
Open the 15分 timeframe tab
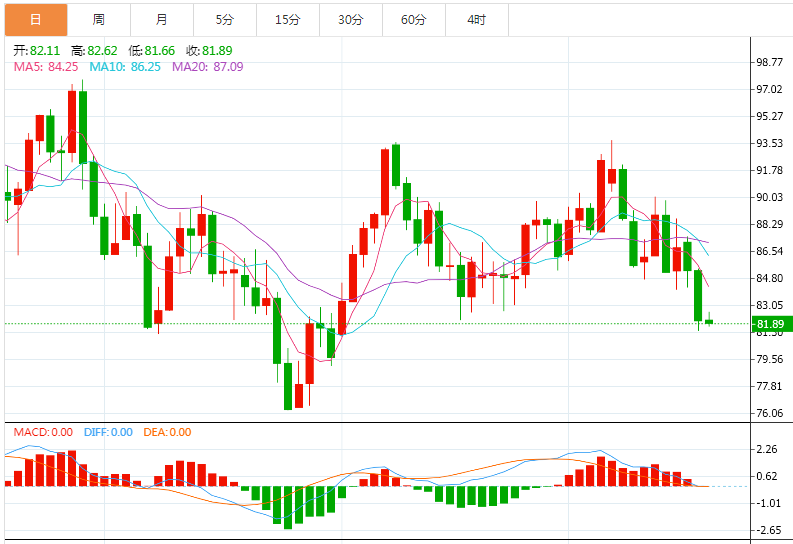(288, 20)
